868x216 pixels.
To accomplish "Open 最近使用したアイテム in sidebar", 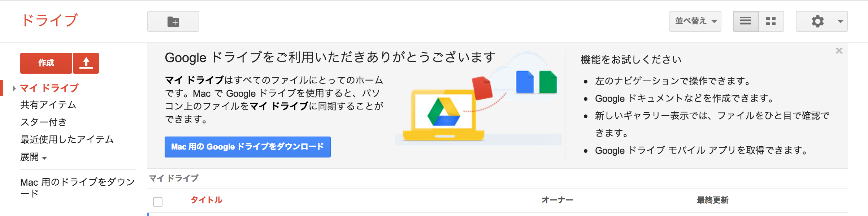I will pyautogui.click(x=67, y=139).
